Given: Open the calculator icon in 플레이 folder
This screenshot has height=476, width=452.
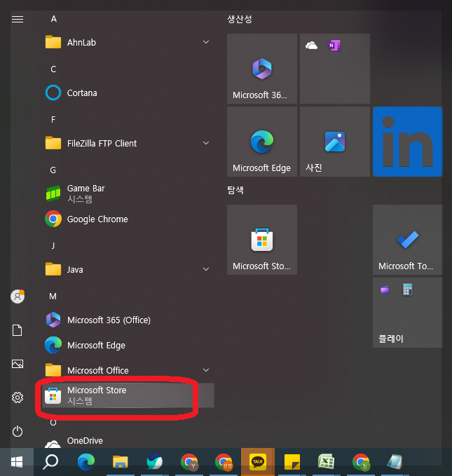Looking at the screenshot, I should tap(407, 290).
